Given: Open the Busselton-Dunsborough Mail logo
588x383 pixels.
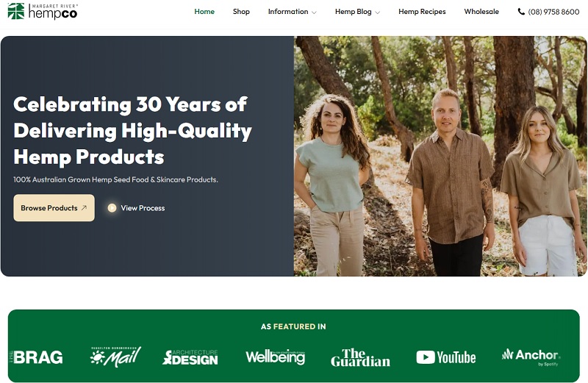Looking at the screenshot, I should coord(115,357).
